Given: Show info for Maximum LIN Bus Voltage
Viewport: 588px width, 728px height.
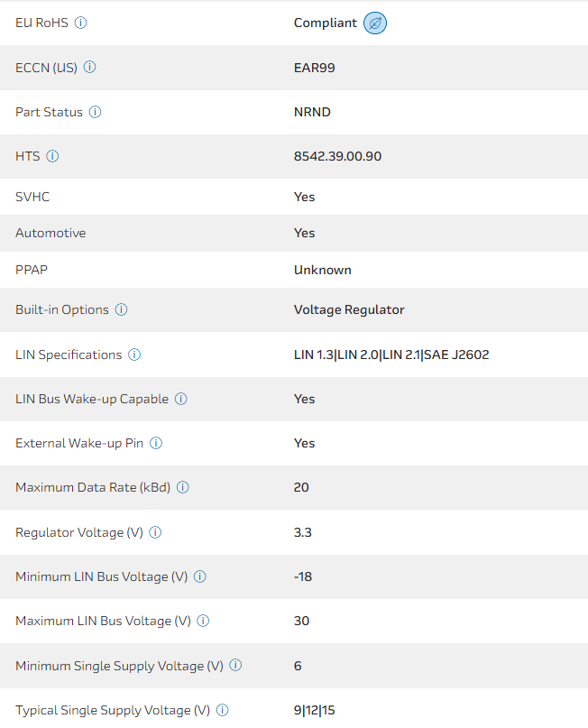Looking at the screenshot, I should [x=203, y=622].
